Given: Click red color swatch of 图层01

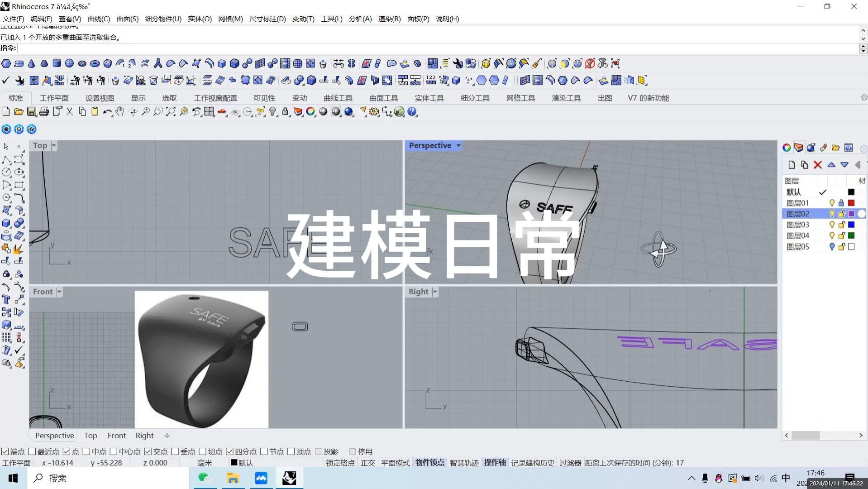Looking at the screenshot, I should (851, 203).
